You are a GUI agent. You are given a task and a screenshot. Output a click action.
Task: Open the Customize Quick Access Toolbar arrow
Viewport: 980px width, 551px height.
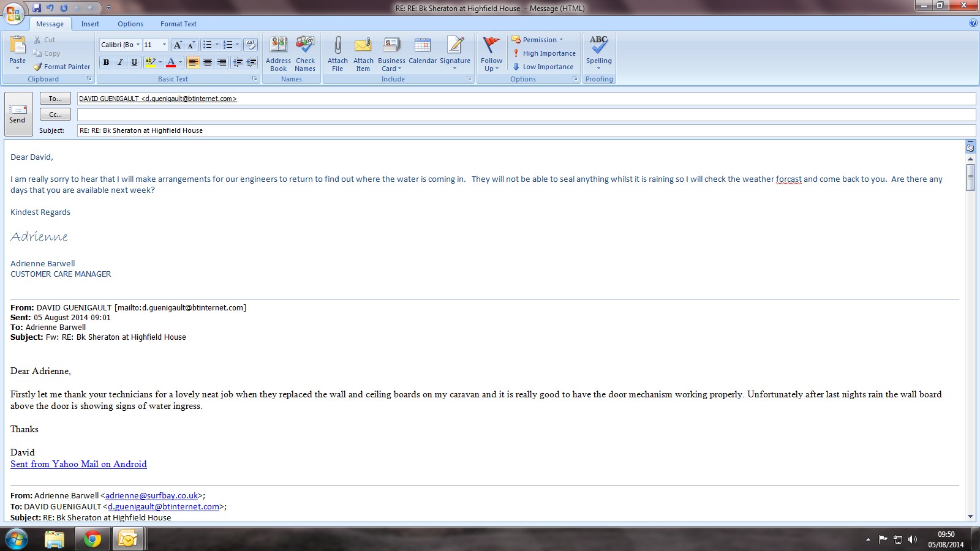pyautogui.click(x=109, y=8)
